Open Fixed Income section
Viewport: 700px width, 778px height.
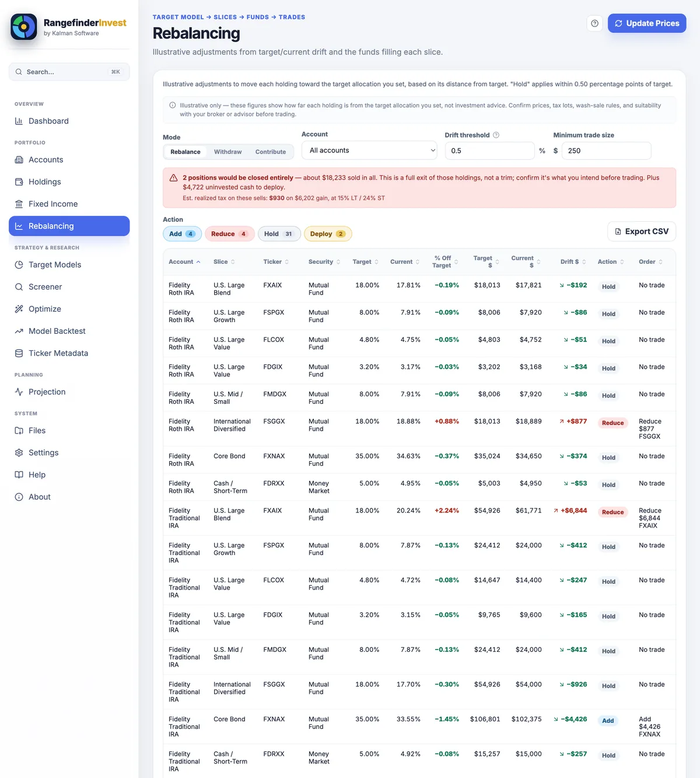click(x=69, y=204)
